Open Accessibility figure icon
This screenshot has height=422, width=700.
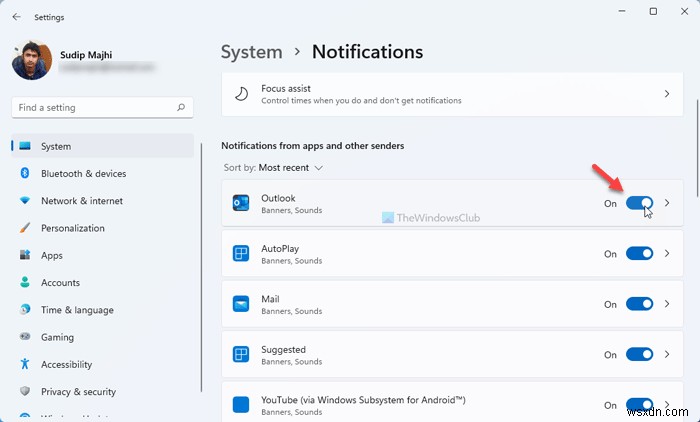pyautogui.click(x=25, y=364)
